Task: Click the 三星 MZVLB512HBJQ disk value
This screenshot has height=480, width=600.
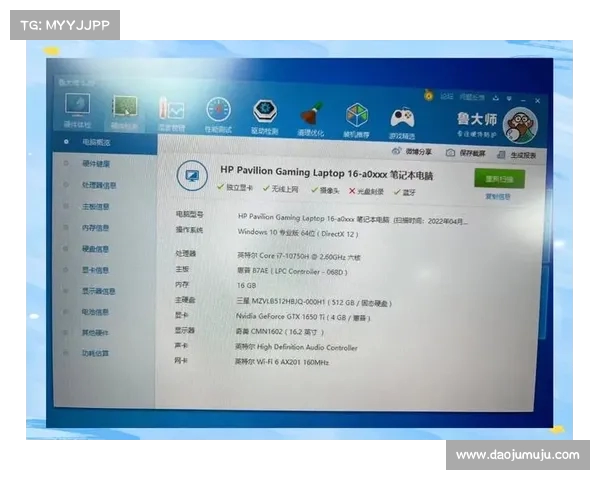Action: (314, 302)
